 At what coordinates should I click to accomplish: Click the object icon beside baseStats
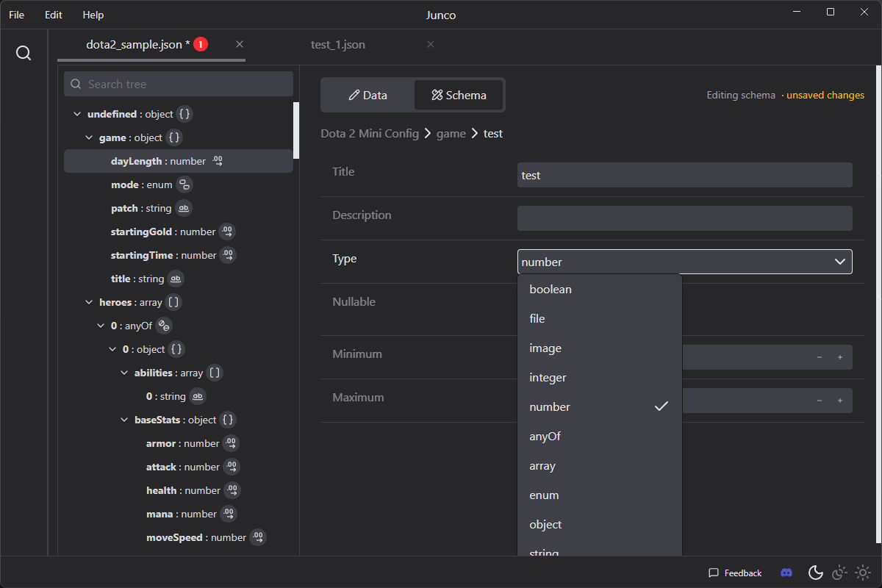coord(228,420)
